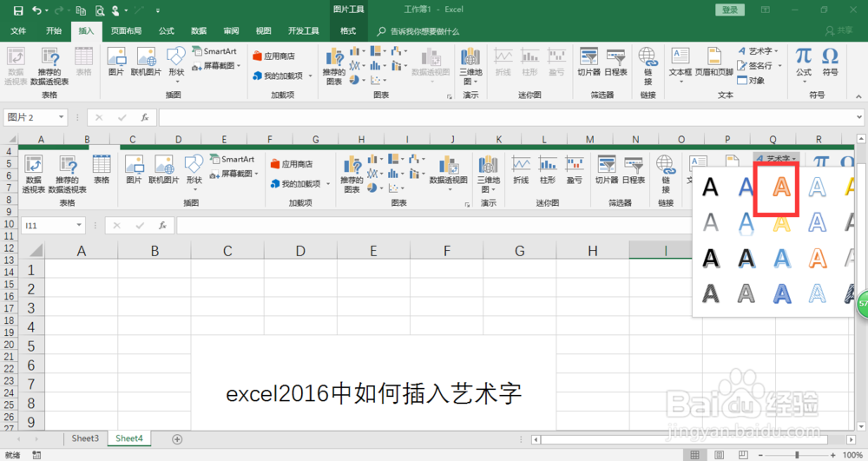Screen dimensions: 868x461
Task: Insert a 文本框 text box
Action: pyautogui.click(x=681, y=63)
